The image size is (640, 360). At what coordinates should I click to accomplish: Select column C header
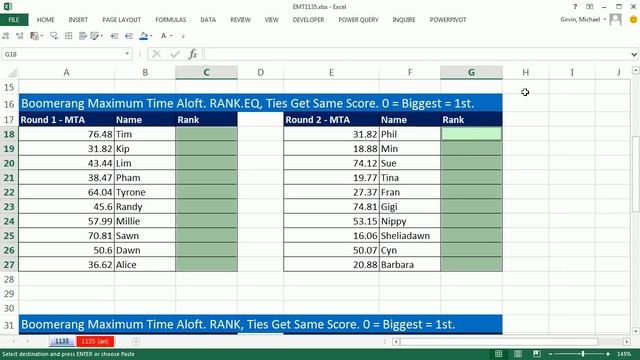point(206,73)
